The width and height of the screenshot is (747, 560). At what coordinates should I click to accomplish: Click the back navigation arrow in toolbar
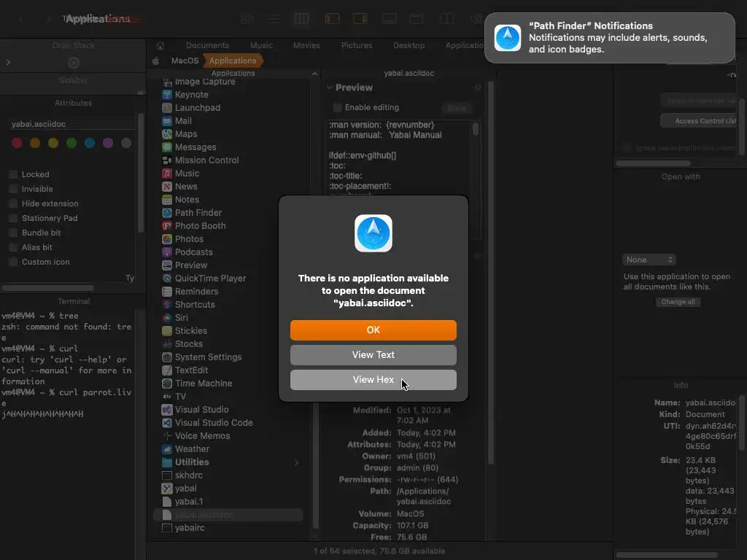(21, 19)
